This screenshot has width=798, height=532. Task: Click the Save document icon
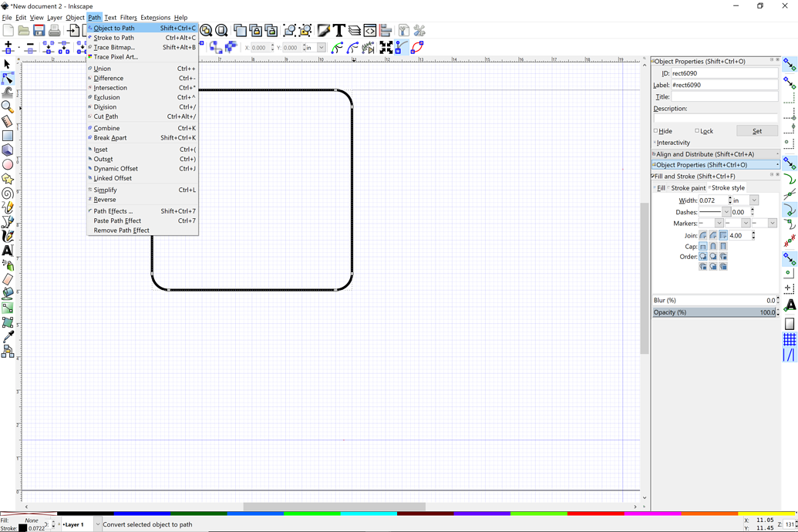(x=39, y=31)
